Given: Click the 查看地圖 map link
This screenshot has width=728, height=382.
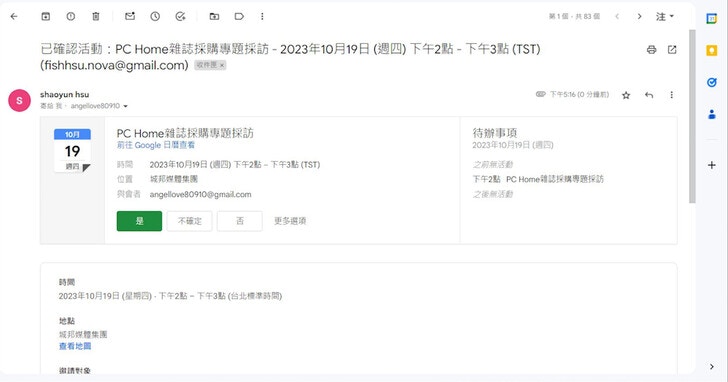Looking at the screenshot, I should tap(75, 346).
